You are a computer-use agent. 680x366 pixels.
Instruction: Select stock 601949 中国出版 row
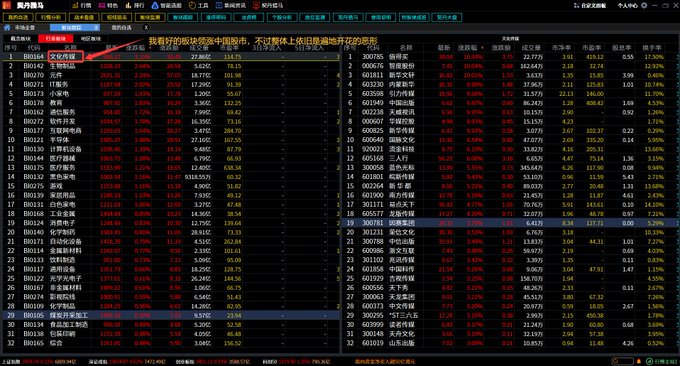pos(510,103)
